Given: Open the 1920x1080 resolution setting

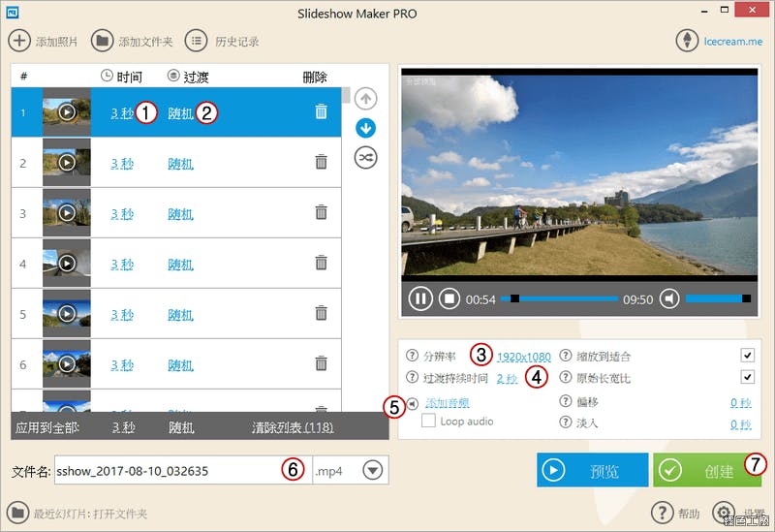Looking at the screenshot, I should 523,357.
